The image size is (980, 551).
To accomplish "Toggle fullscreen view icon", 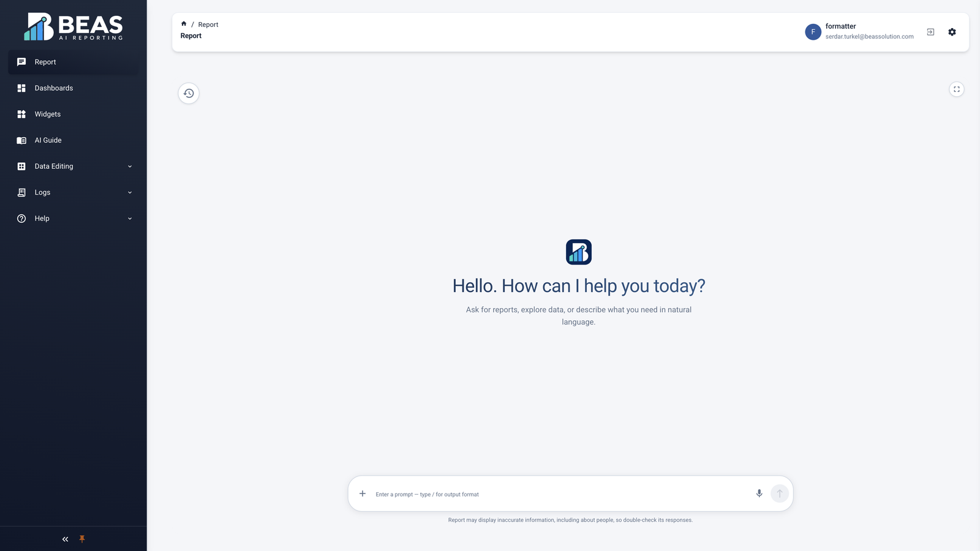I will point(956,89).
